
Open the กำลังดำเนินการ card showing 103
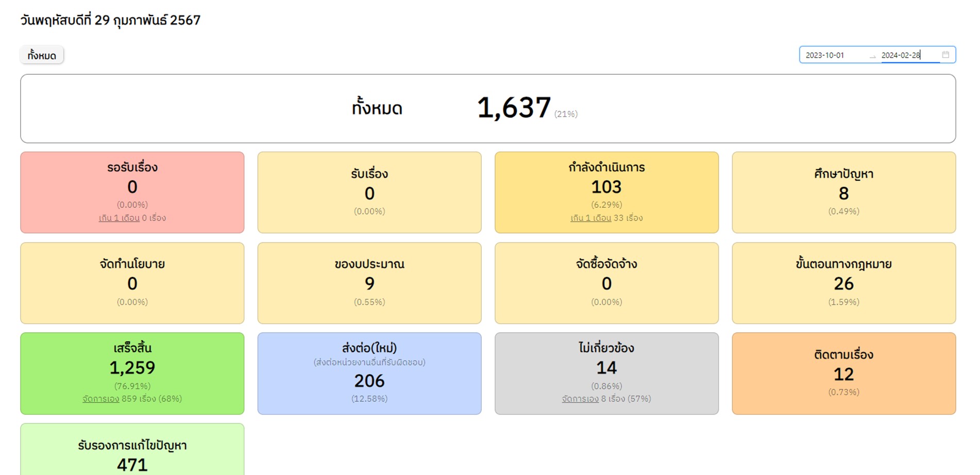pyautogui.click(x=606, y=192)
